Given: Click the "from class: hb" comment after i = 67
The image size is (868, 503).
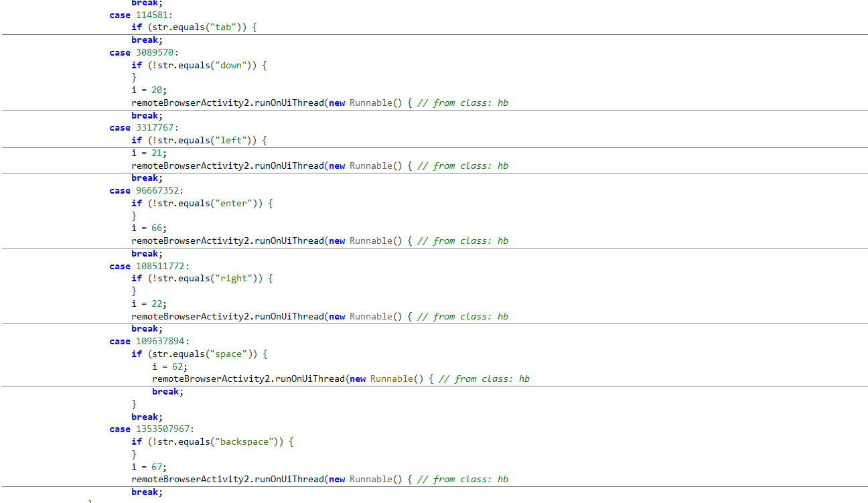Looking at the screenshot, I should click(x=463, y=479).
